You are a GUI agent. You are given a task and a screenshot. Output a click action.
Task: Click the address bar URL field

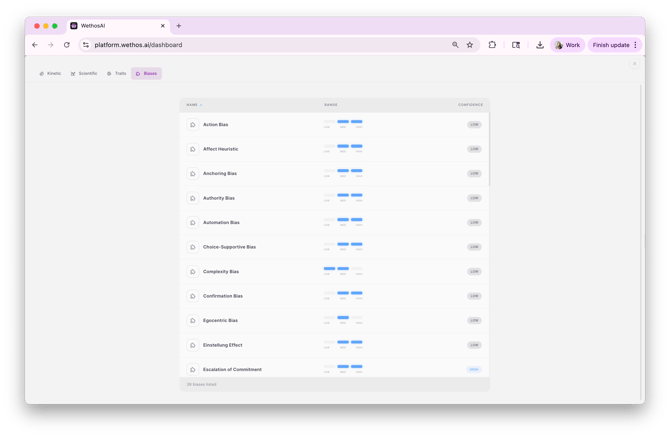click(x=260, y=45)
